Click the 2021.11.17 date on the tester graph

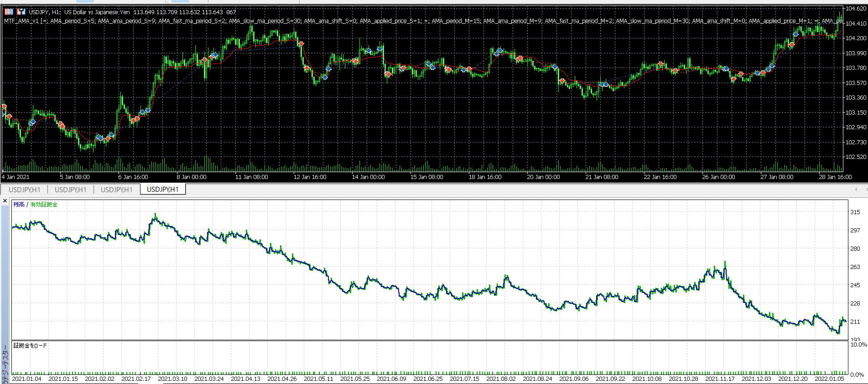[720, 379]
